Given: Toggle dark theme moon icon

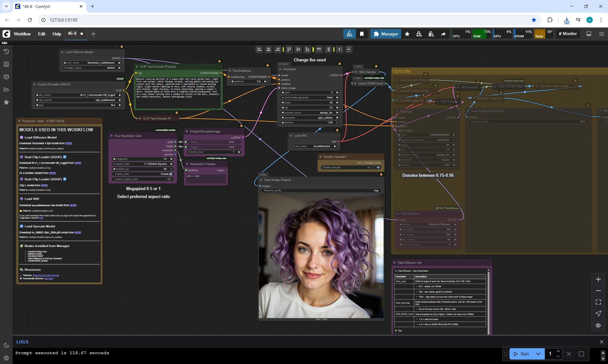Looking at the screenshot, I should [x=6, y=345].
